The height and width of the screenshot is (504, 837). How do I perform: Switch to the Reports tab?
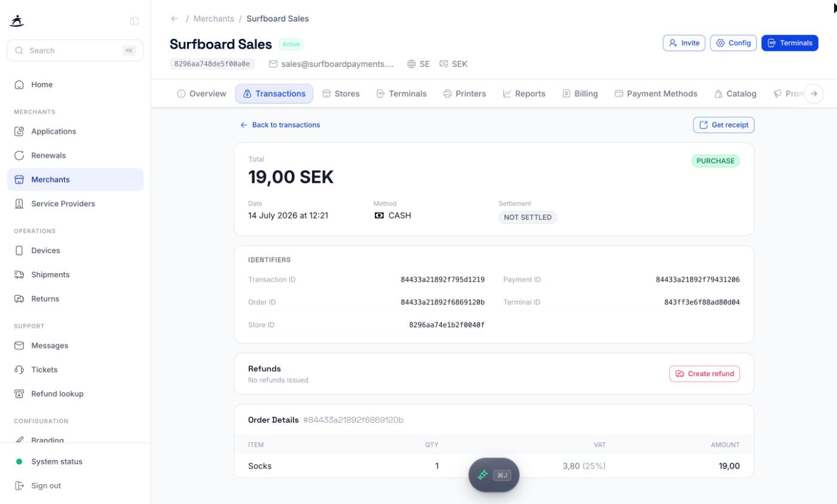coord(524,94)
